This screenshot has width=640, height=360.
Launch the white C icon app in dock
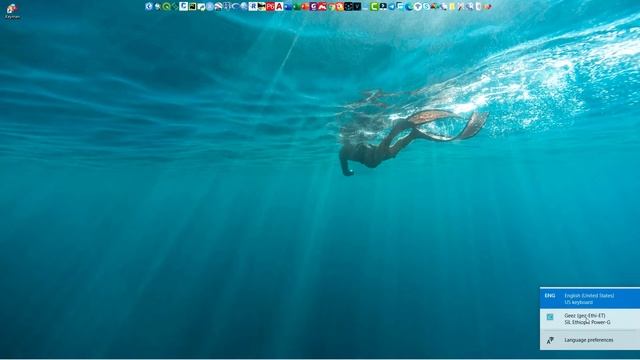tap(183, 6)
